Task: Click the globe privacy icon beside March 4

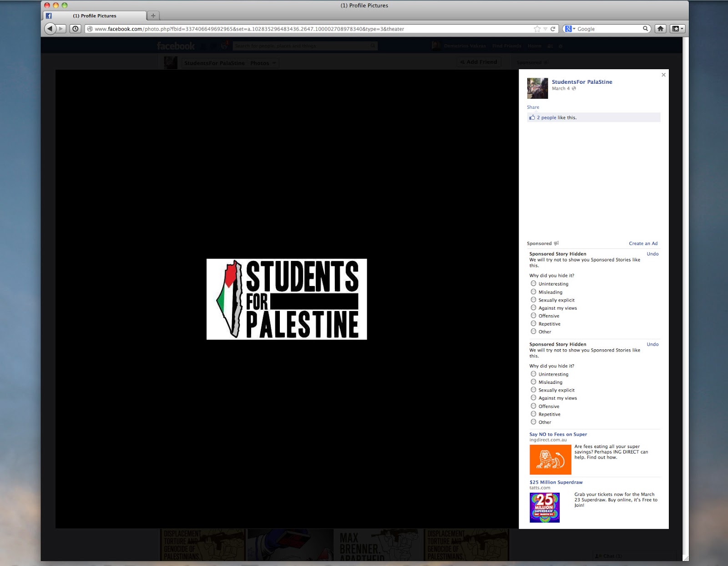Action: tap(574, 88)
